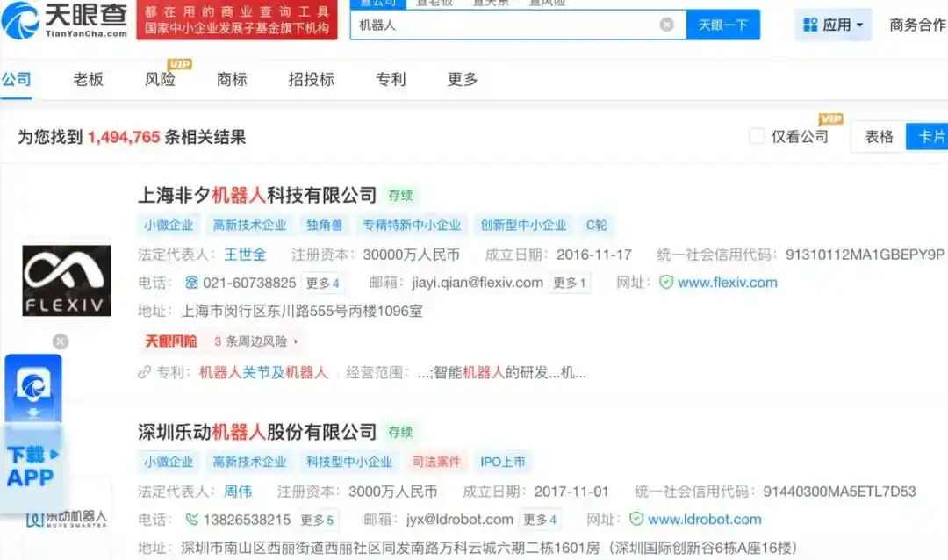
Task: Click the APP download icon in floating banner
Action: 33,387
